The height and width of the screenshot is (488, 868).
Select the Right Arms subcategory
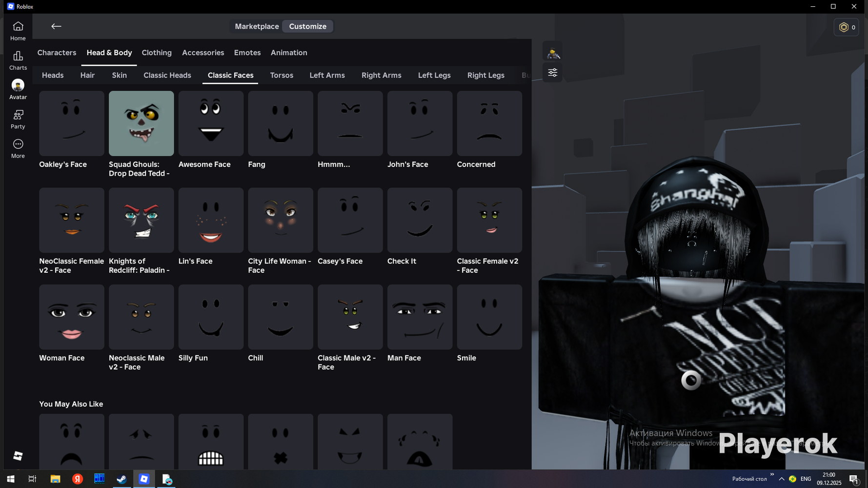point(382,75)
